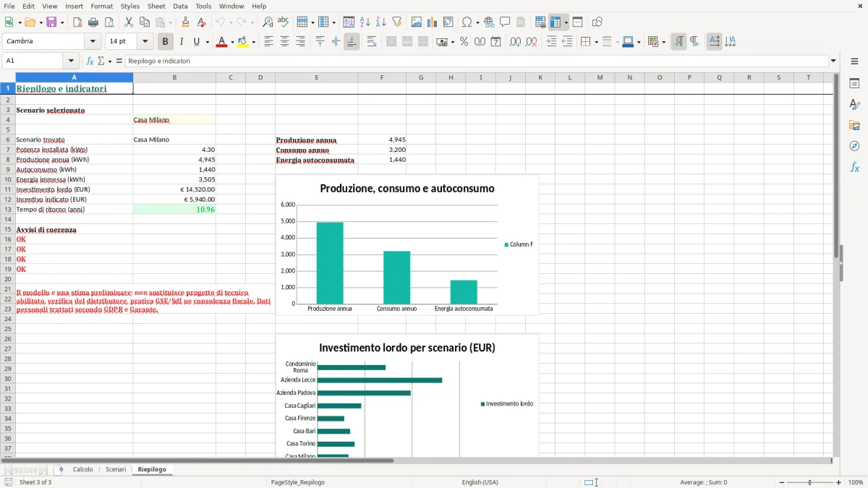Open sidebar Properties panel icon
Viewport: 868px width, 488px height.
854,83
